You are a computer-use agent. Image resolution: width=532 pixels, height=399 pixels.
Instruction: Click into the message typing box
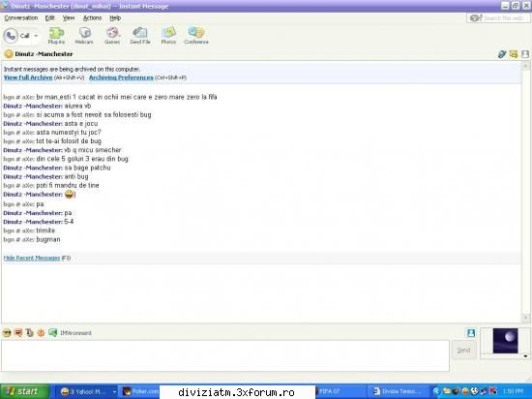(225, 355)
